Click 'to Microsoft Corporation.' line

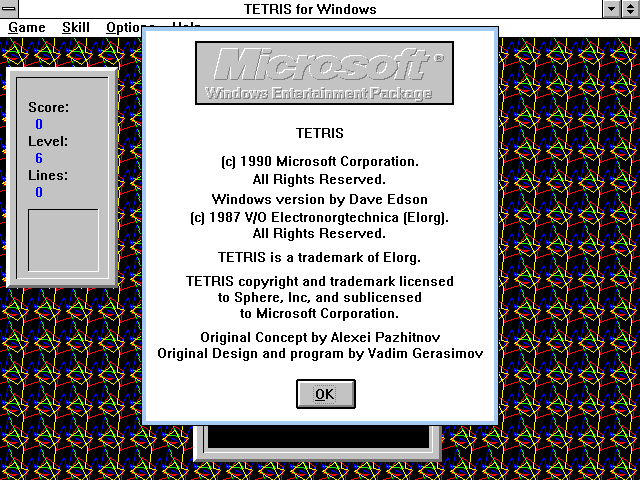point(319,313)
